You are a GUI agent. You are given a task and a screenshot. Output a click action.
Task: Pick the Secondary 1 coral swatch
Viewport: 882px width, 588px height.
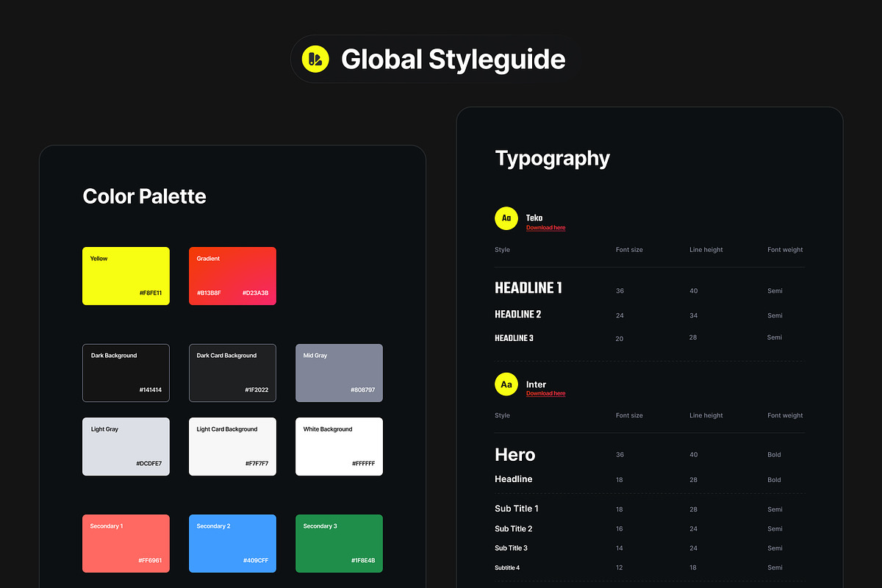126,543
